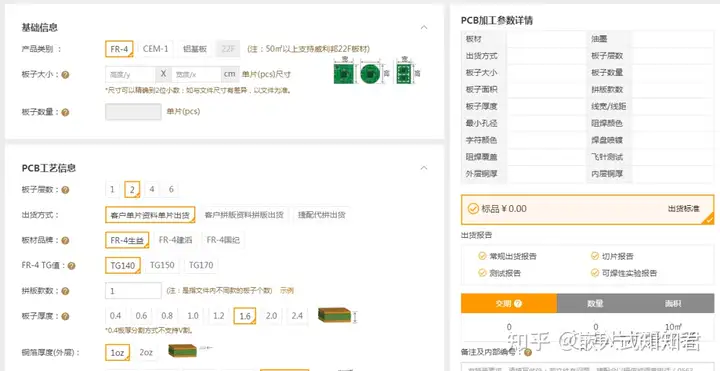
Task: Select FR-4建滔 board brand
Action: point(175,240)
